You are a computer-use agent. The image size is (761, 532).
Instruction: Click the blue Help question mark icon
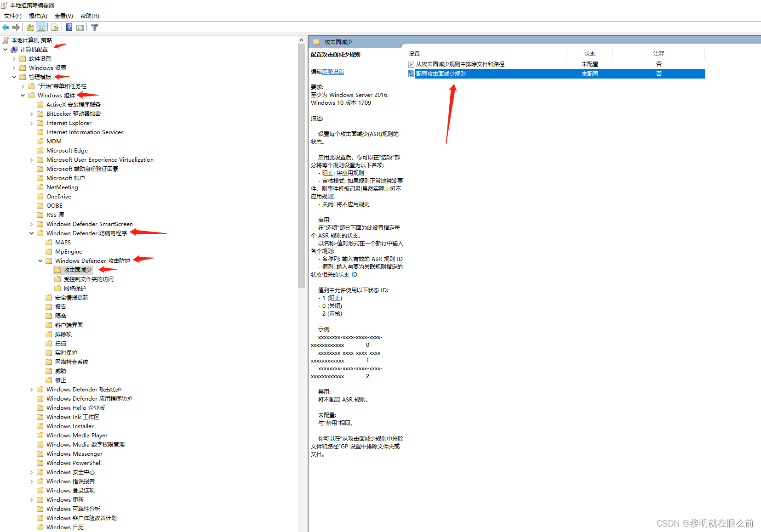pos(69,28)
